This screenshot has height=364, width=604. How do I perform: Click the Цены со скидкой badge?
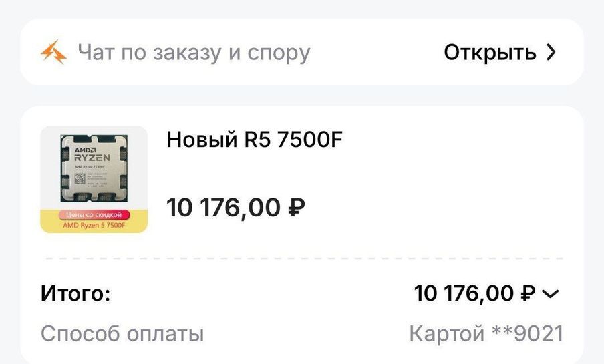click(x=94, y=214)
